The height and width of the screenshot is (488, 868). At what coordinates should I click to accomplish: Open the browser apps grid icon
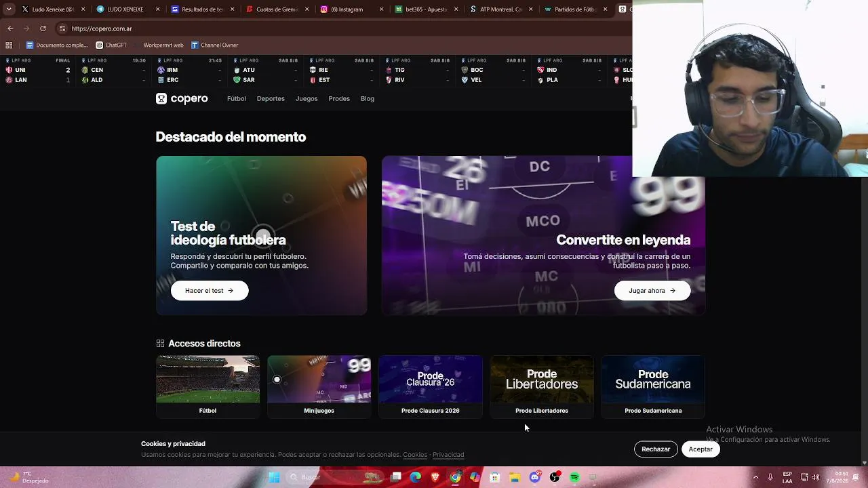(9, 45)
